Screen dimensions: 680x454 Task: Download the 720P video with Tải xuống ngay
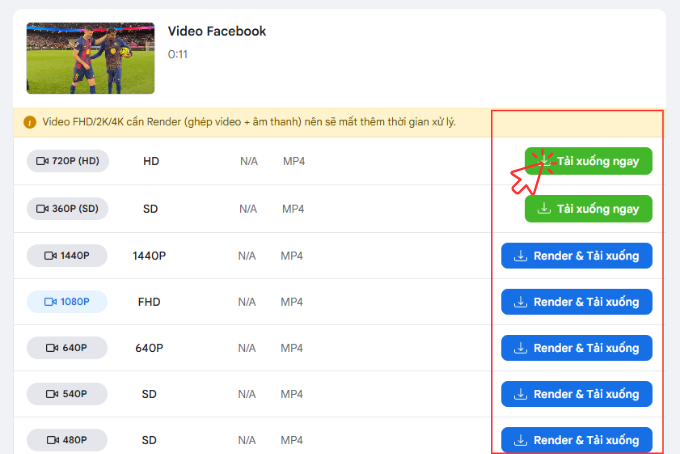pyautogui.click(x=588, y=161)
